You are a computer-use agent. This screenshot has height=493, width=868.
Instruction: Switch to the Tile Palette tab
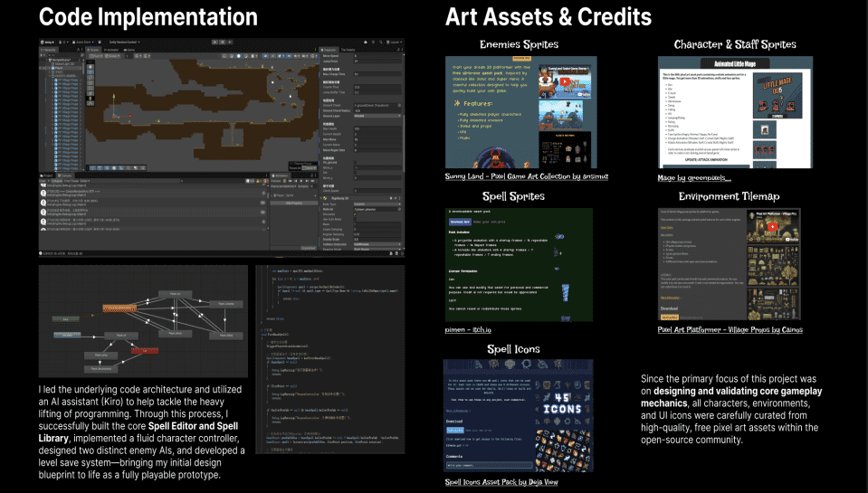[x=348, y=50]
